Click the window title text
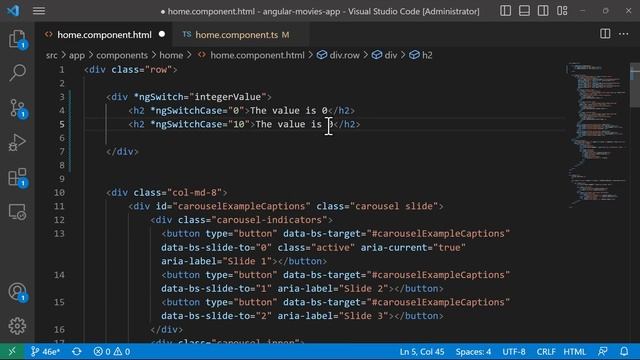 pyautogui.click(x=320, y=11)
